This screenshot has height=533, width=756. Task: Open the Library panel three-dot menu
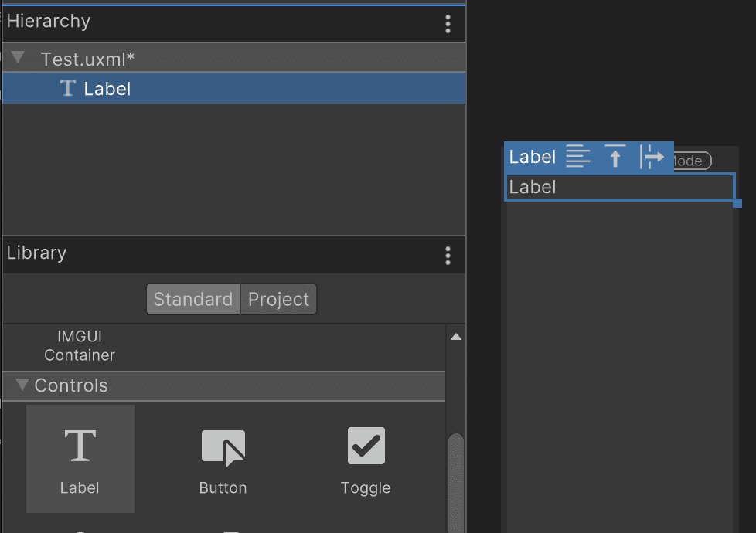click(x=448, y=256)
